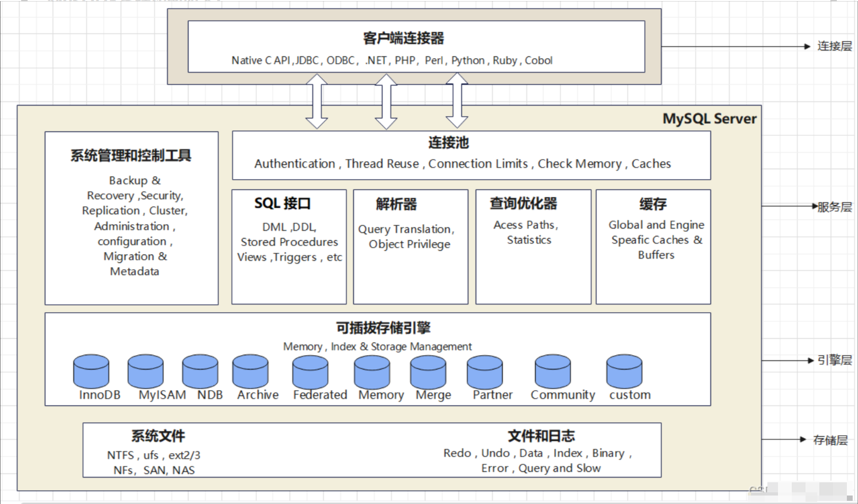The height and width of the screenshot is (504, 858).
Task: Click the 文件和日志 heading
Action: [541, 436]
